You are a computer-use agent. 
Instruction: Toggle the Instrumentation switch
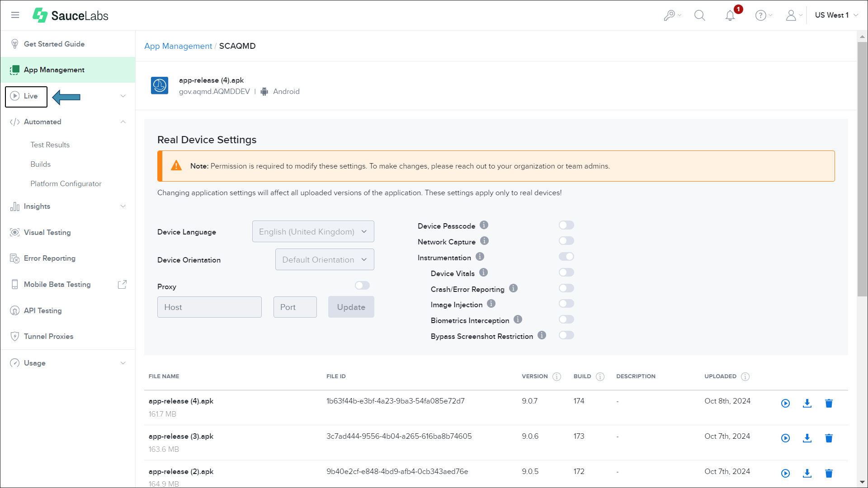pyautogui.click(x=566, y=257)
